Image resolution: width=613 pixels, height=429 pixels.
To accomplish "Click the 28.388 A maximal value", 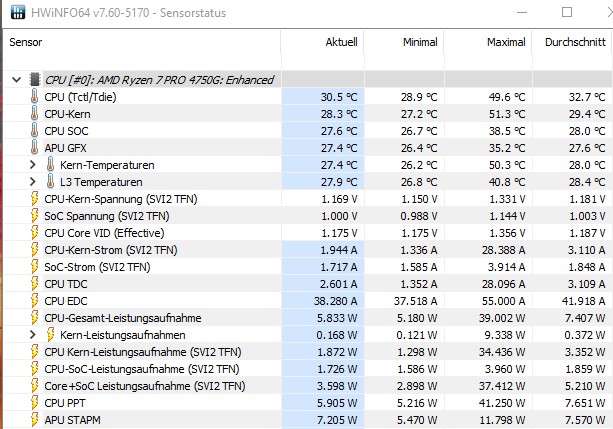I will click(504, 250).
